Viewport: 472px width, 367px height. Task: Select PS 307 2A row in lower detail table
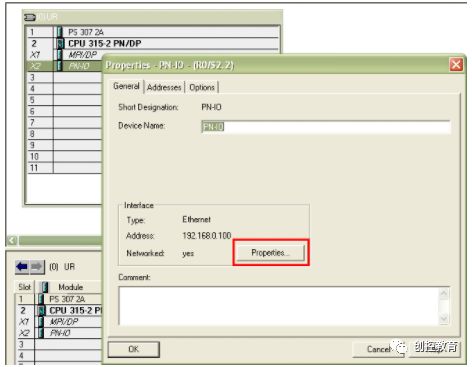tap(59, 299)
